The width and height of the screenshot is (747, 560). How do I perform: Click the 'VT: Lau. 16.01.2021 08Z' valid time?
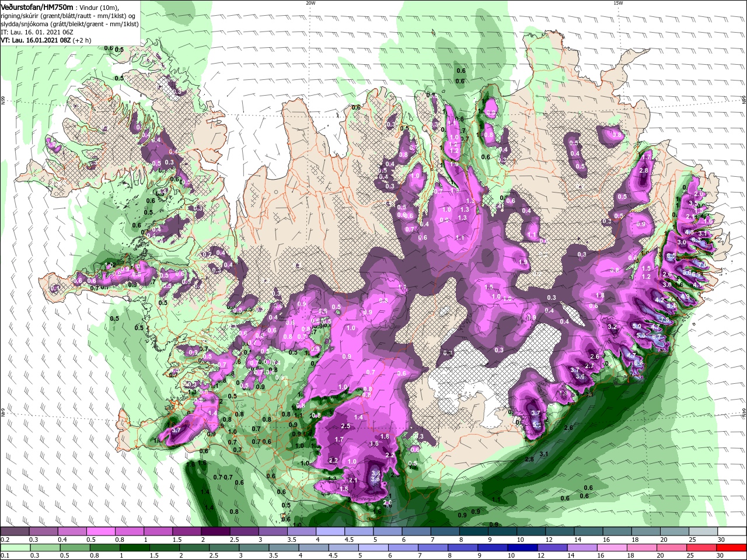coord(36,40)
